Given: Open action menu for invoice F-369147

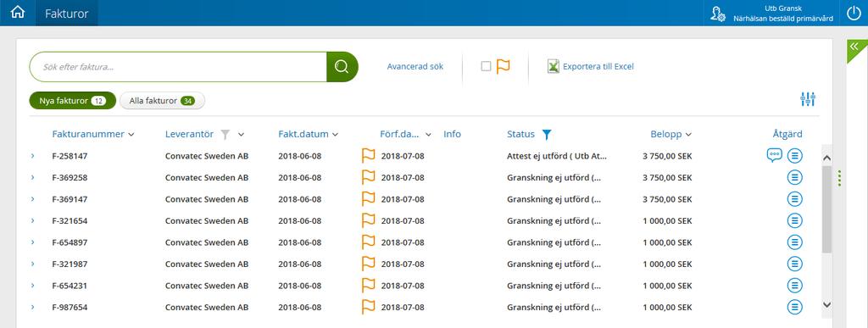Looking at the screenshot, I should point(795,199).
